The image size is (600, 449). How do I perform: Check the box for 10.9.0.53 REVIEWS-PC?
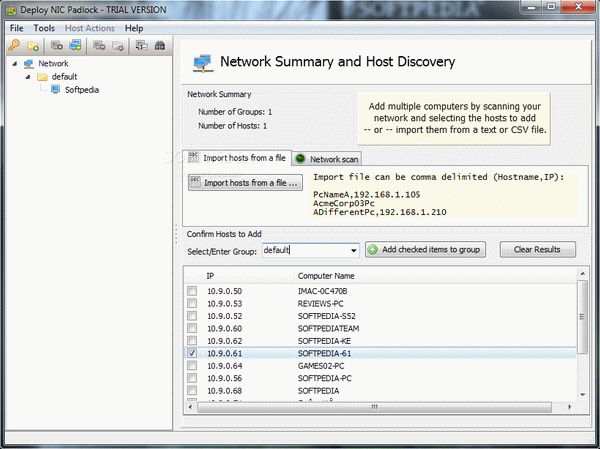click(192, 304)
